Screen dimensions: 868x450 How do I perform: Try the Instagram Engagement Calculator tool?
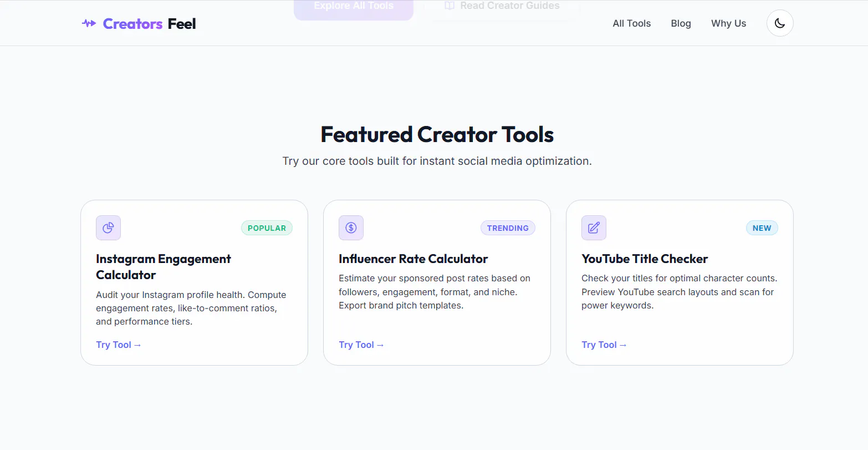point(119,345)
